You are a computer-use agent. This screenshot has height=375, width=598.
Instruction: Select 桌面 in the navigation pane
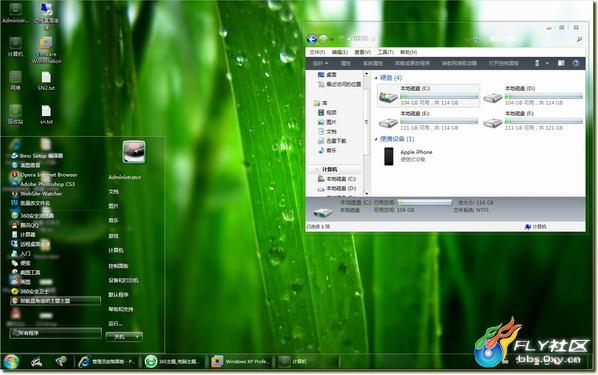pos(327,75)
